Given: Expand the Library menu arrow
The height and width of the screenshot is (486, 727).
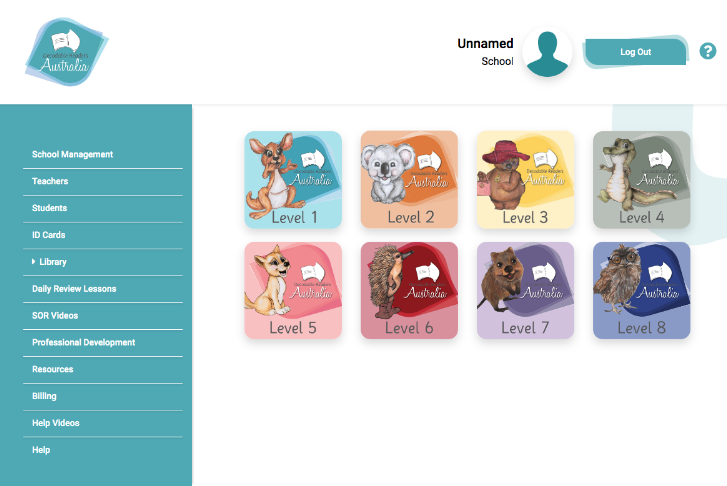Looking at the screenshot, I should [x=33, y=262].
